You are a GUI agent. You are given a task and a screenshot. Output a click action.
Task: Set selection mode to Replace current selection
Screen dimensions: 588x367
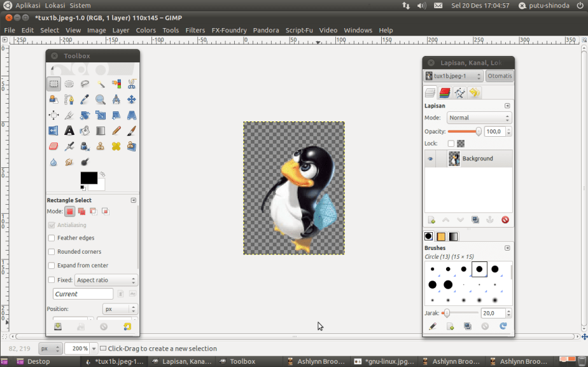pyautogui.click(x=70, y=211)
